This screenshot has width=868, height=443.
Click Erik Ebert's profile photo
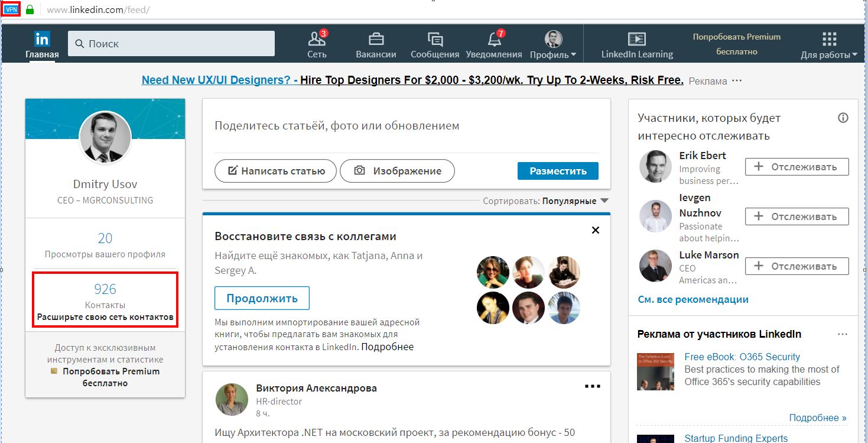[656, 166]
